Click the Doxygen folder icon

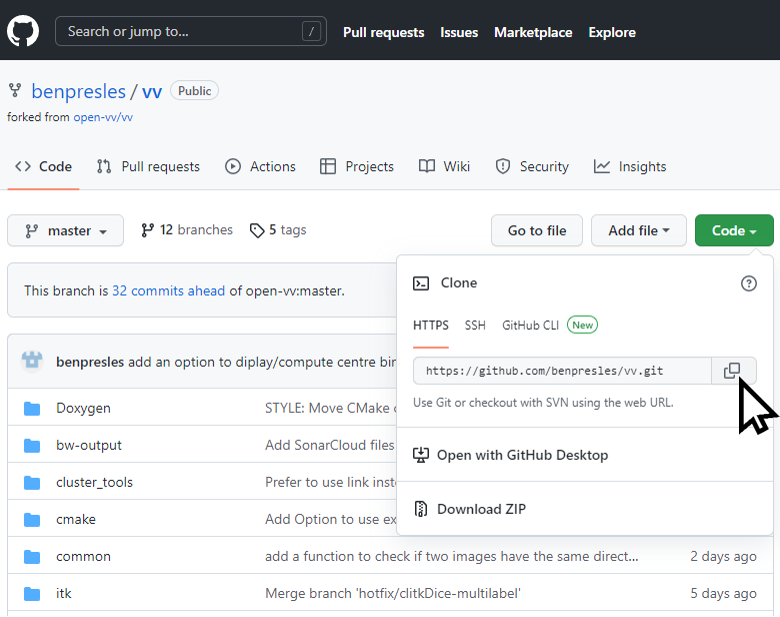tap(32, 409)
